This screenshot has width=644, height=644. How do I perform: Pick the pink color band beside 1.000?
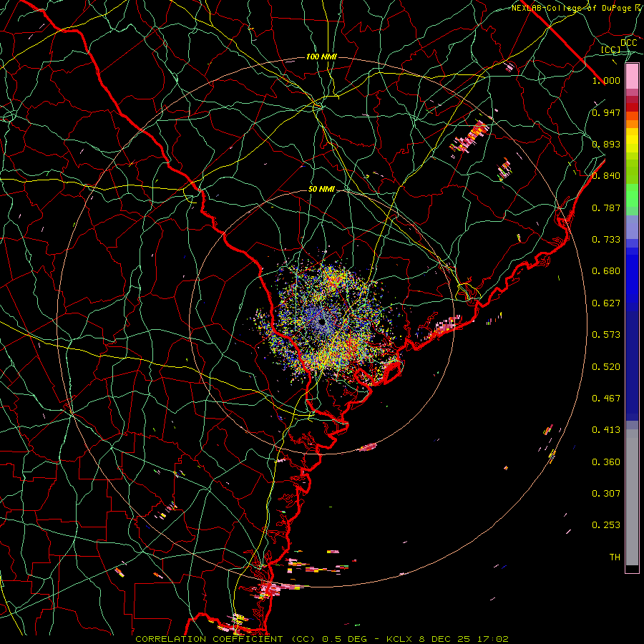(x=632, y=77)
